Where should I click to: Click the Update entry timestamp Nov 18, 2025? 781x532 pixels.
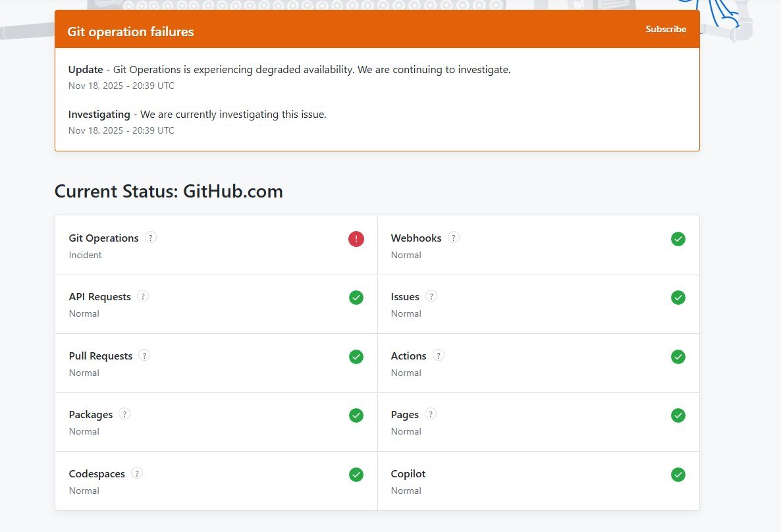pos(121,86)
